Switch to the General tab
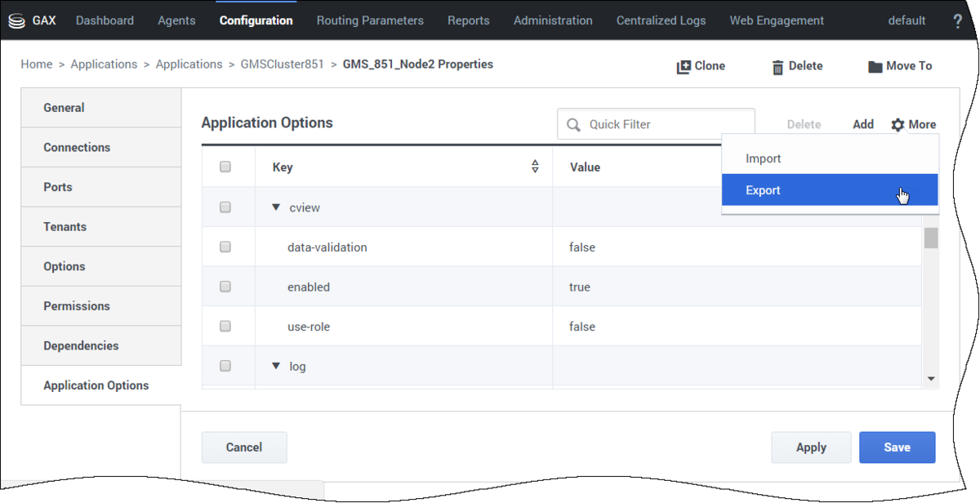 pos(101,108)
